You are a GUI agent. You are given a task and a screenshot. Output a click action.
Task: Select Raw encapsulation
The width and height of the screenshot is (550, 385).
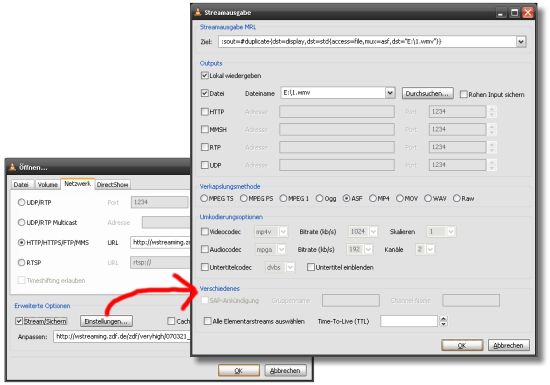tap(456, 198)
